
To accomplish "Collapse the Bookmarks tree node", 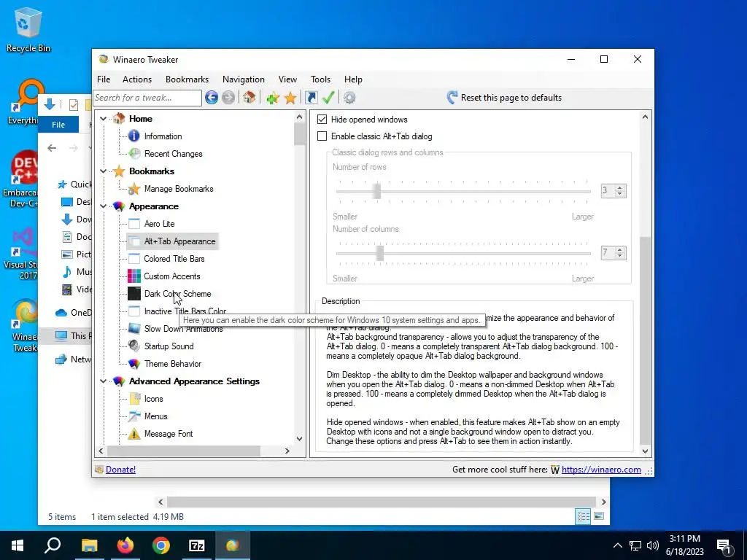I will point(104,171).
